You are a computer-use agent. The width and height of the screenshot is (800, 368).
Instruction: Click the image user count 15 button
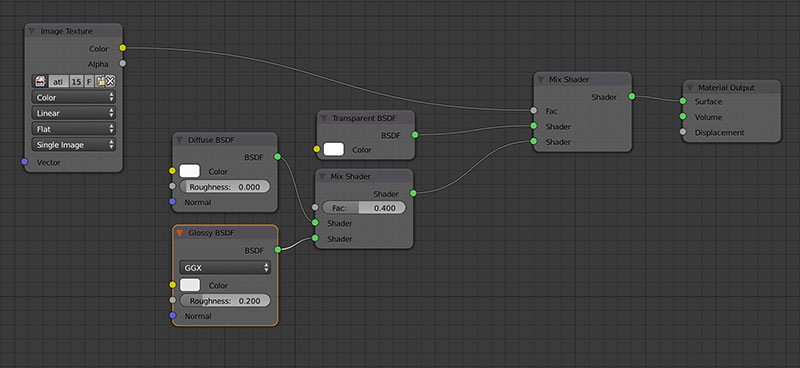76,81
